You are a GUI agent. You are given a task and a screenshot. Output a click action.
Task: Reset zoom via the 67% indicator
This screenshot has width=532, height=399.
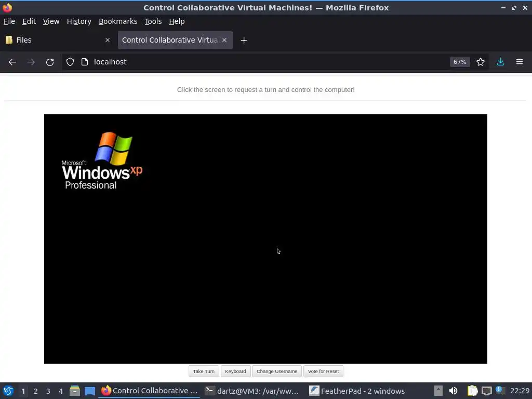pyautogui.click(x=460, y=62)
